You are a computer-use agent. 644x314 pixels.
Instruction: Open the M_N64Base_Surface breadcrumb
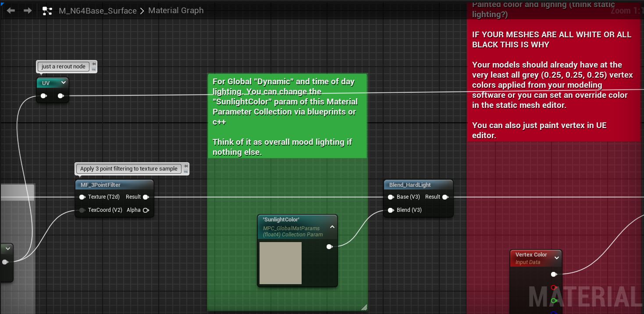point(98,11)
